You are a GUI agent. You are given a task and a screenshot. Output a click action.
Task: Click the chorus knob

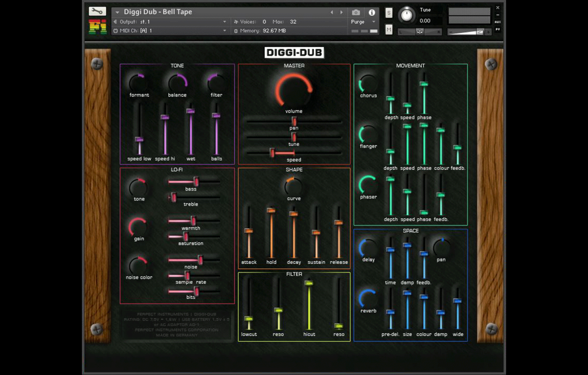point(368,84)
